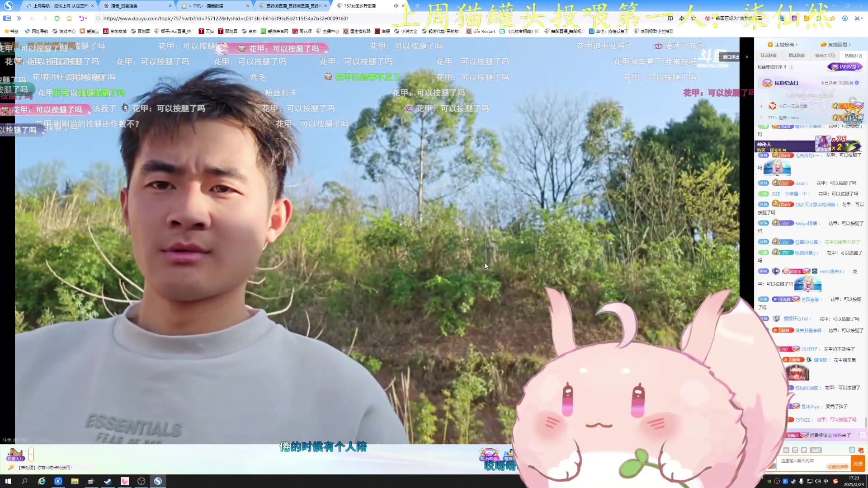Open 直播回看 replay section
Image resolution: width=868 pixels, height=488 pixels.
point(836,45)
